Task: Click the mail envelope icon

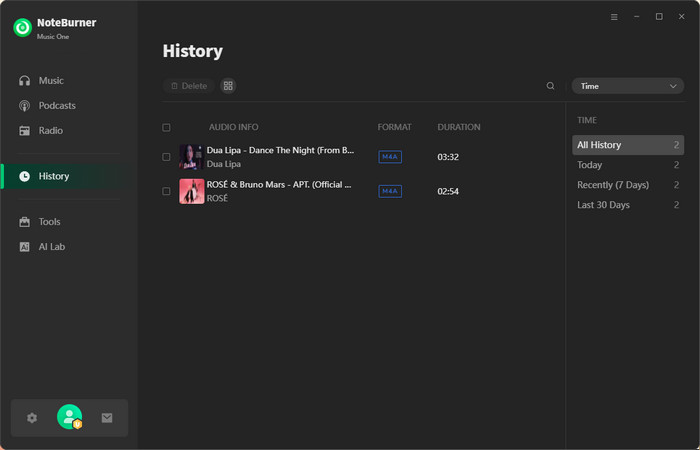Action: pos(107,418)
